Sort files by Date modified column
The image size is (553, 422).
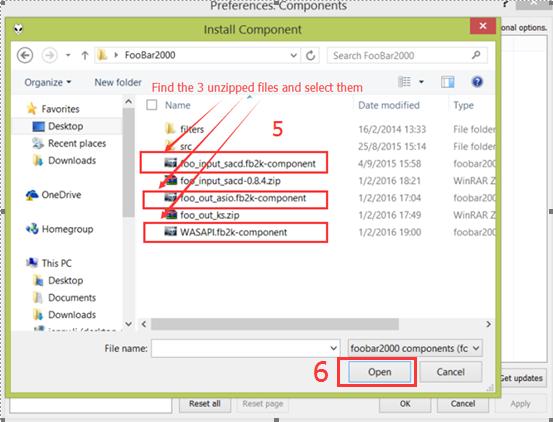pos(389,105)
